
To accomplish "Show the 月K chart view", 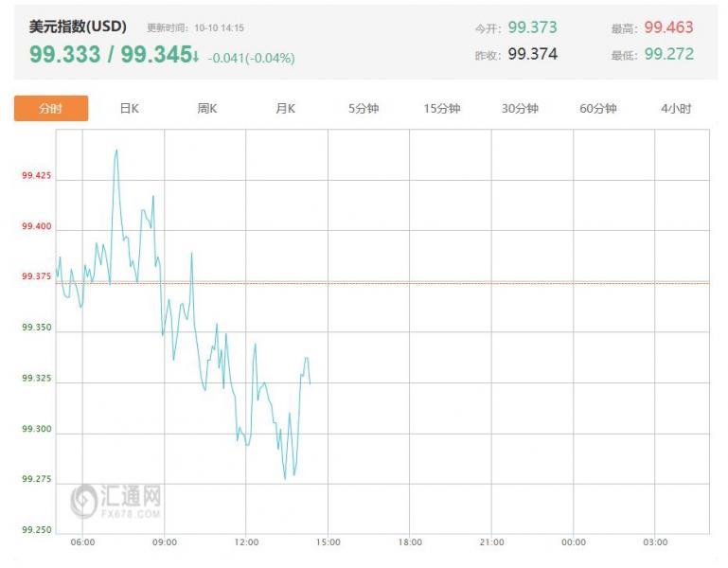I will (285, 109).
